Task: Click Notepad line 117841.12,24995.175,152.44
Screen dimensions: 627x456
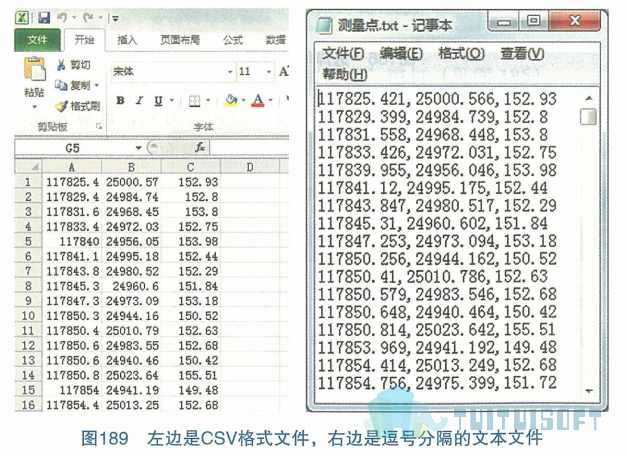Action: pyautogui.click(x=433, y=188)
